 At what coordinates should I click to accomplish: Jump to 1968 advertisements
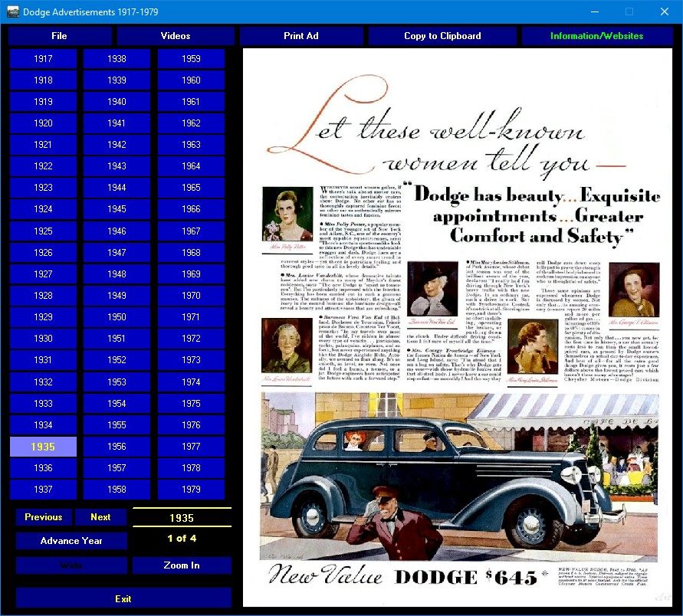[191, 253]
